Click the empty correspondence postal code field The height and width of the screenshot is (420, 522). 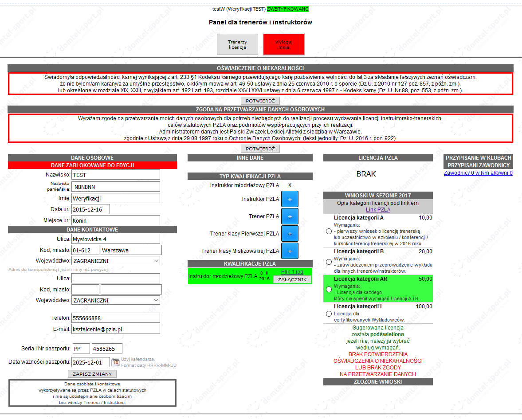pyautogui.click(x=85, y=289)
